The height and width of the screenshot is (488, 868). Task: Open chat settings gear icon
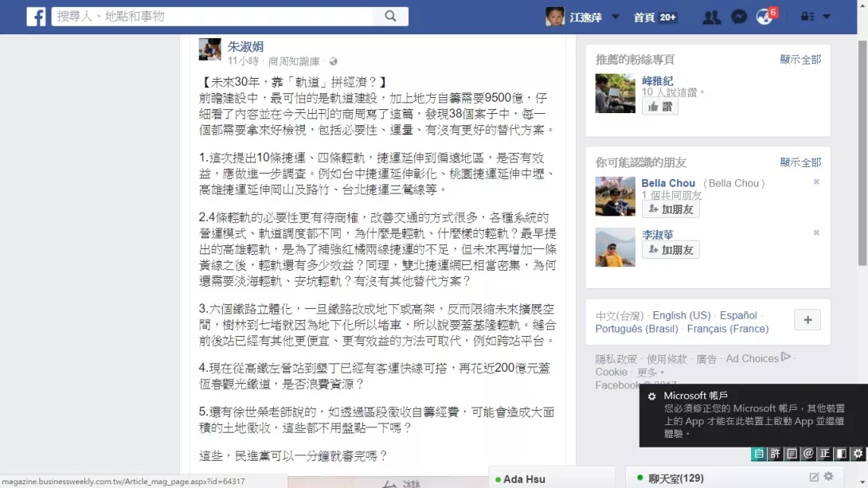829,476
